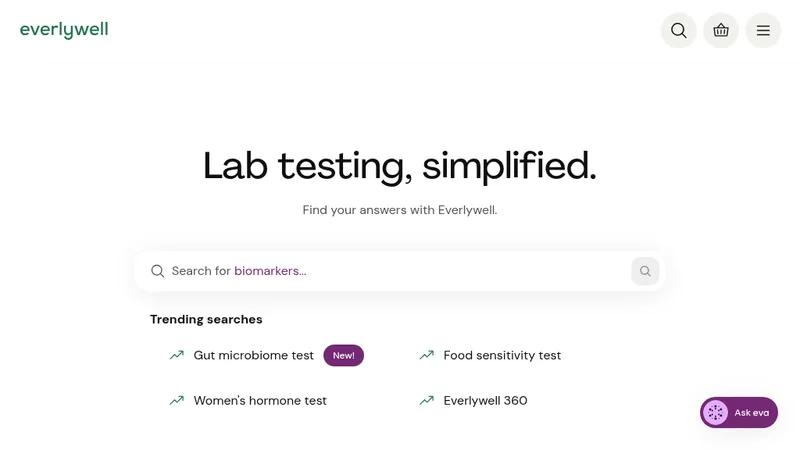Click trending arrow beside Women's hormone test
This screenshot has width=800, height=450.
click(x=177, y=400)
